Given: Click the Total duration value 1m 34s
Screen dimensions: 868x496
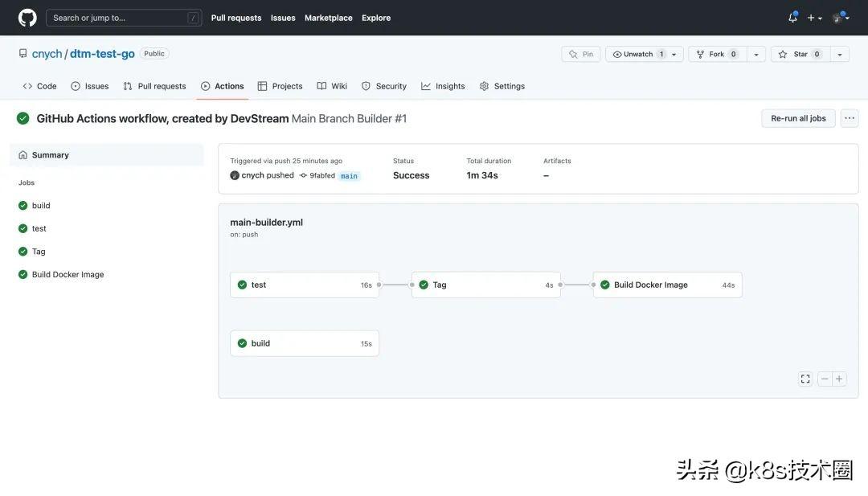Looking at the screenshot, I should (x=482, y=175).
